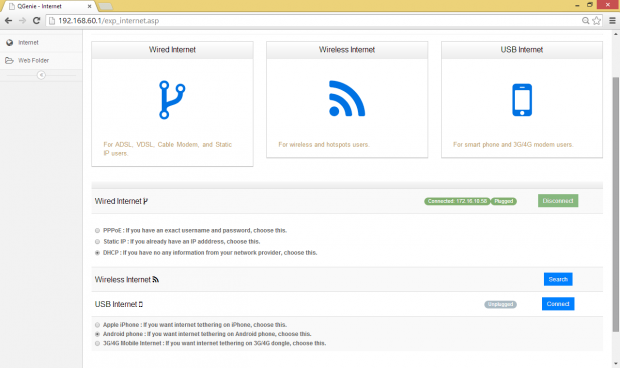Select the 3G/4G Mobile Internet radio option
This screenshot has height=368, width=620.
(x=97, y=343)
